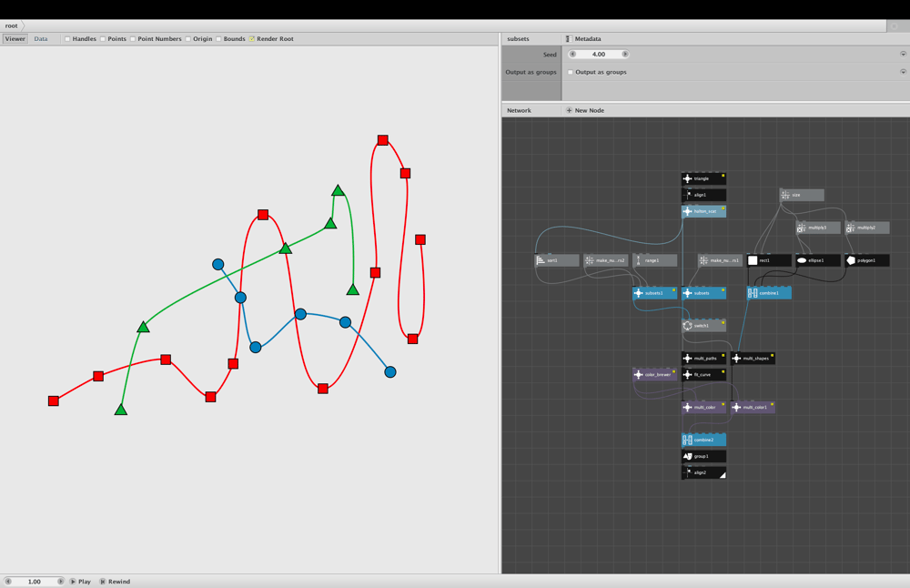Select the size node

802,195
